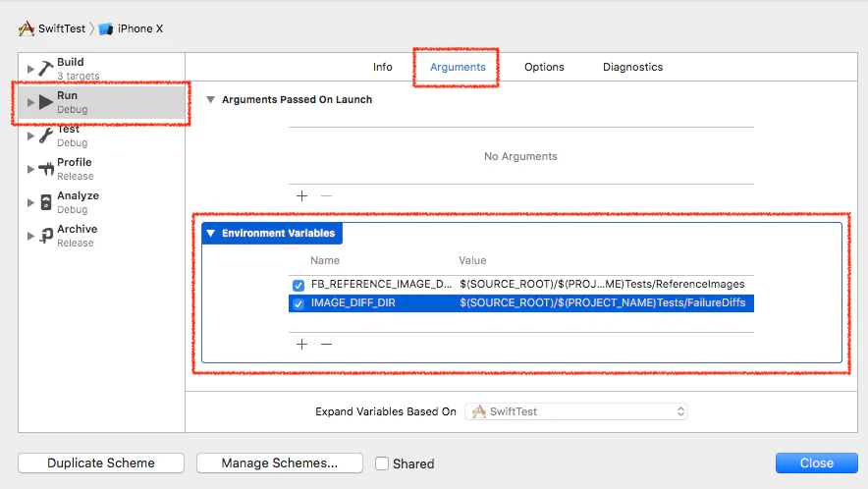The width and height of the screenshot is (868, 489).
Task: Select the Archive icon
Action: [x=46, y=236]
